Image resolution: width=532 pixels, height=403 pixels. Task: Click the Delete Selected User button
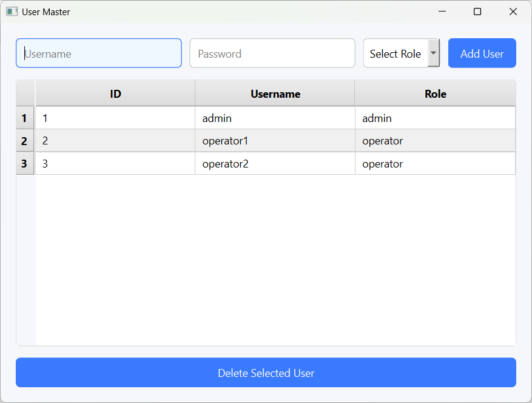point(266,373)
